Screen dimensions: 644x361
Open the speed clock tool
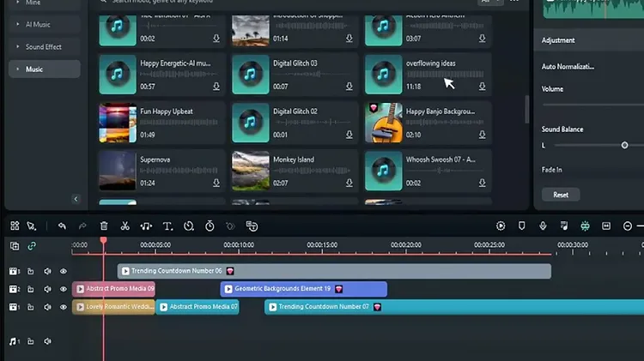[189, 226]
